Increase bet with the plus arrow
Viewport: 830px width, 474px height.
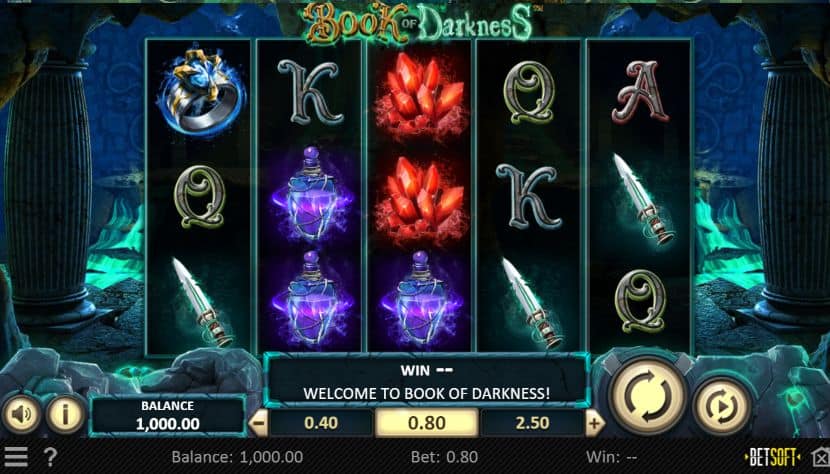tap(595, 423)
